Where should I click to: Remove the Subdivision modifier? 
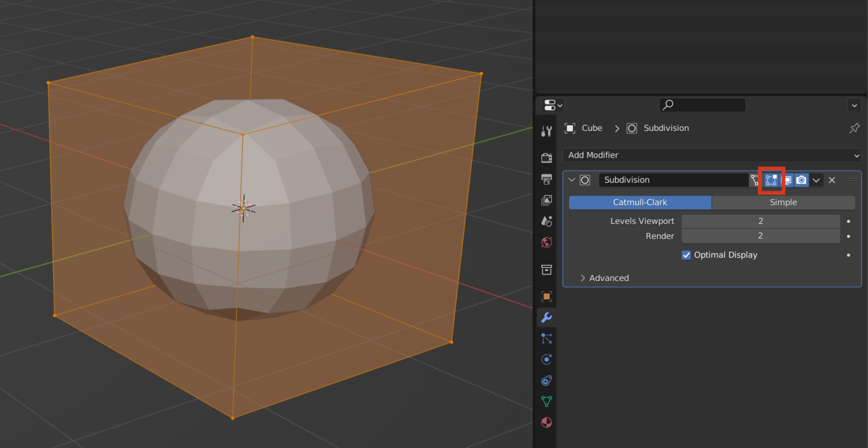tap(832, 180)
